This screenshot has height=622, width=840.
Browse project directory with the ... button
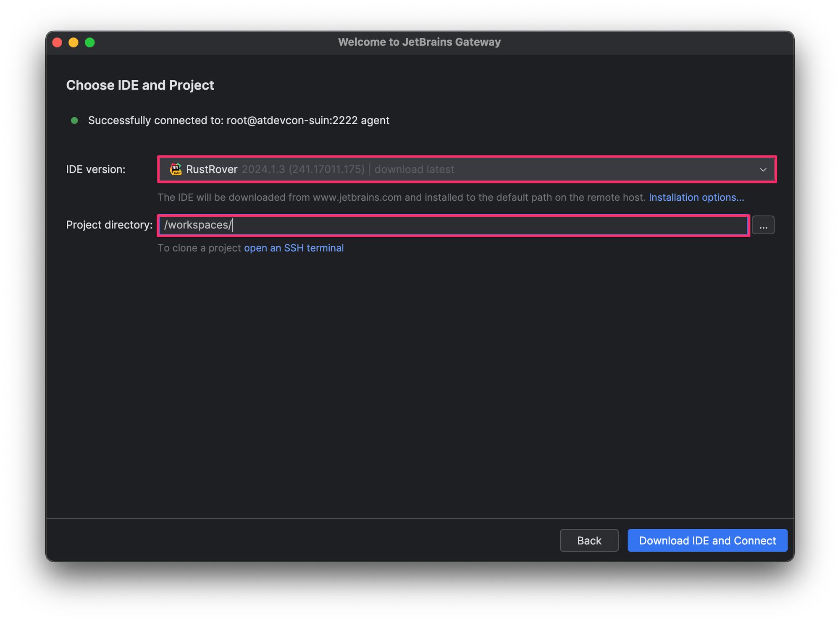(x=763, y=225)
